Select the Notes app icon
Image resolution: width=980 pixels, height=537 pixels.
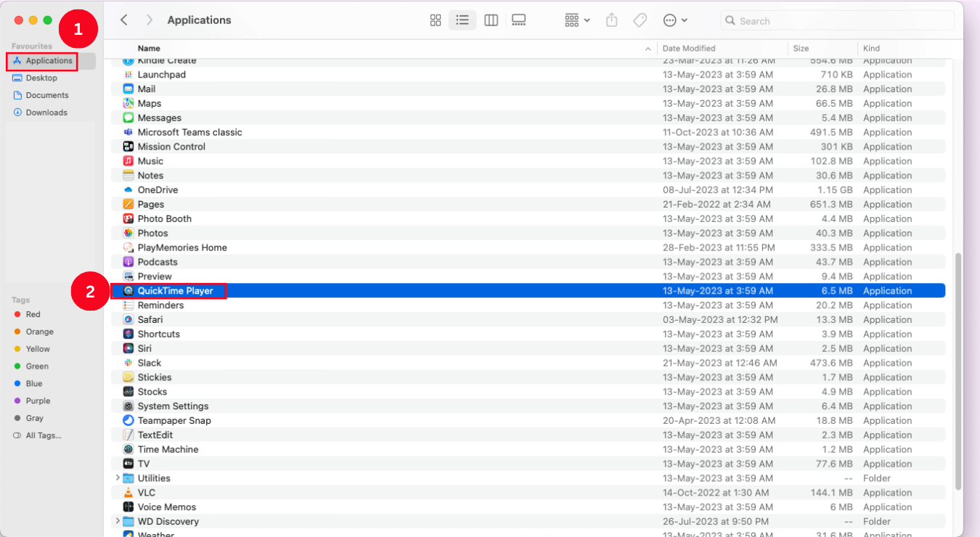128,176
